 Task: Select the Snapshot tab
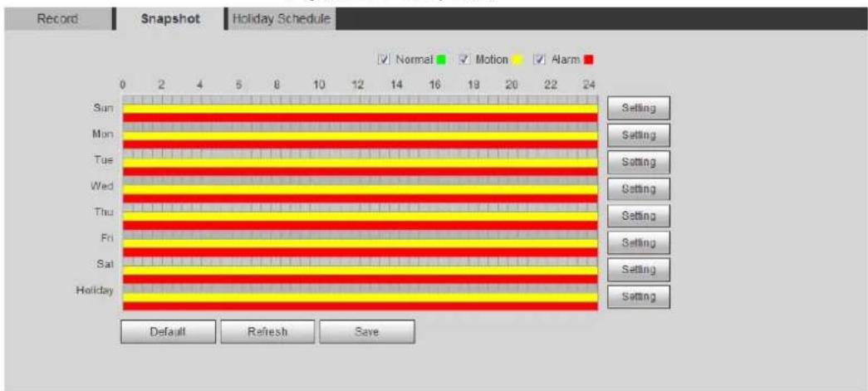coord(170,19)
